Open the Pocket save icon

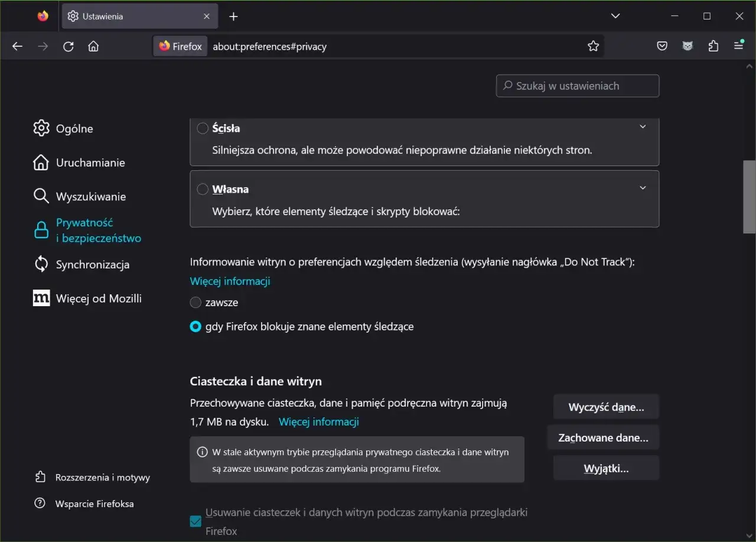pos(663,46)
